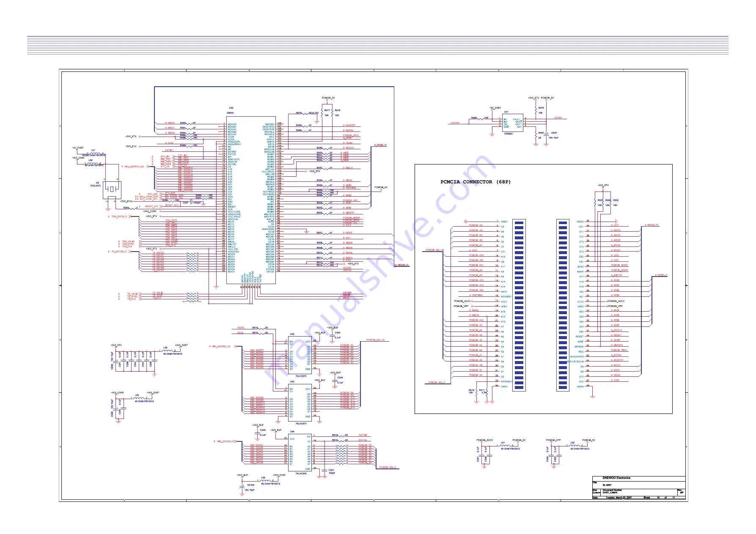Click the 'L57' inductor label
Viewport: 756px width, 534px height.
pos(93,150)
